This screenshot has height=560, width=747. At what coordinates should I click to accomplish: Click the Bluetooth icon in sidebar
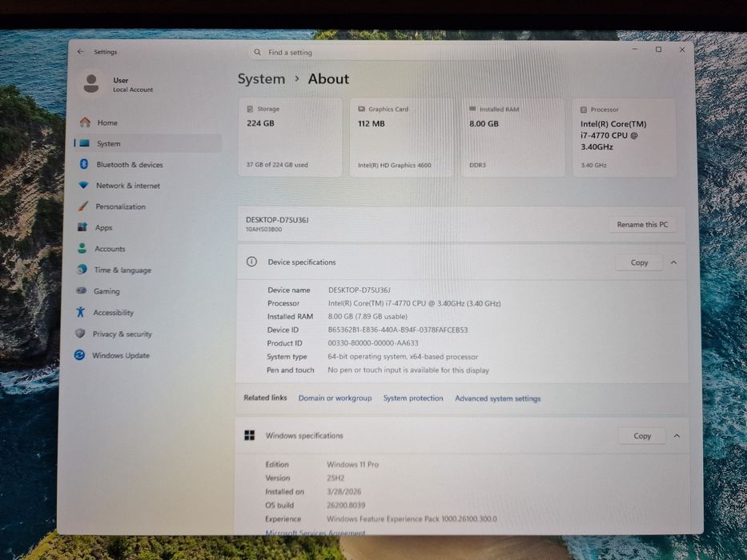(x=84, y=164)
